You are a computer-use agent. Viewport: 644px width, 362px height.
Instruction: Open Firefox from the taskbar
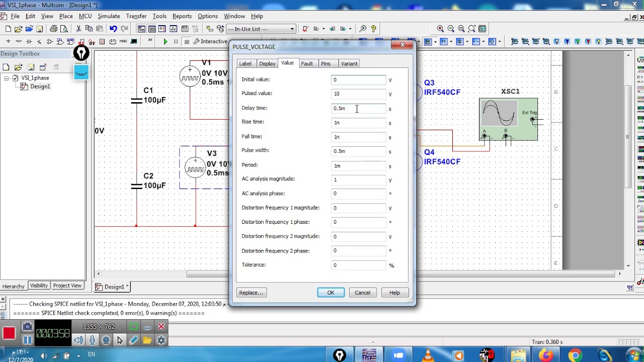[x=545, y=355]
